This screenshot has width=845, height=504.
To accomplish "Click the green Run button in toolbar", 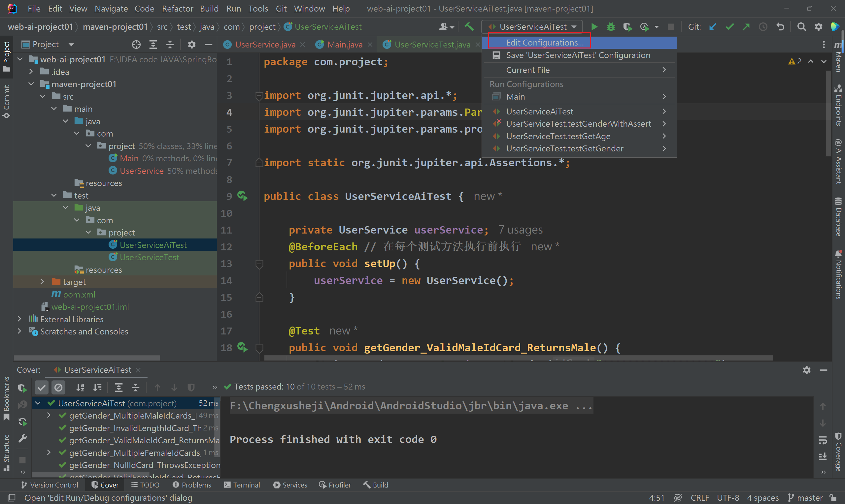I will tap(594, 26).
